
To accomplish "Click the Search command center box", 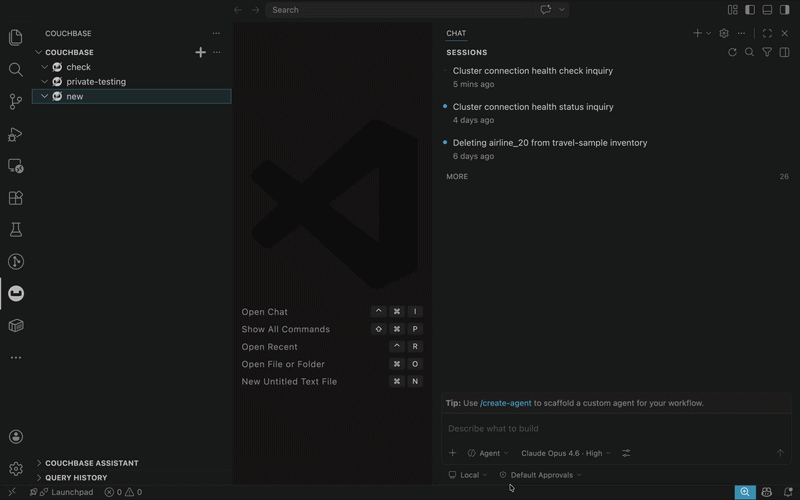I will click(417, 10).
